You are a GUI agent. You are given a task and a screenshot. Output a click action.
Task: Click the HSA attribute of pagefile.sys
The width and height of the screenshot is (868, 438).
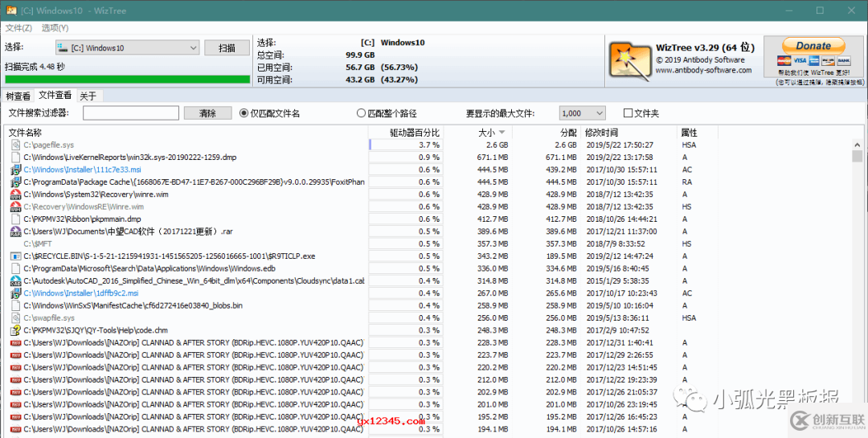click(690, 145)
